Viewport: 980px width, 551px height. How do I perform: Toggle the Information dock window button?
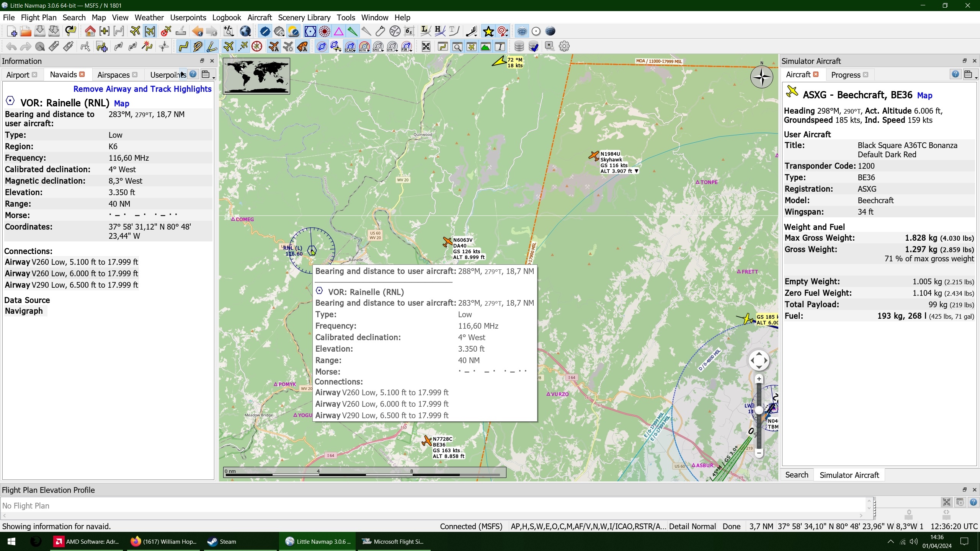pos(500,47)
